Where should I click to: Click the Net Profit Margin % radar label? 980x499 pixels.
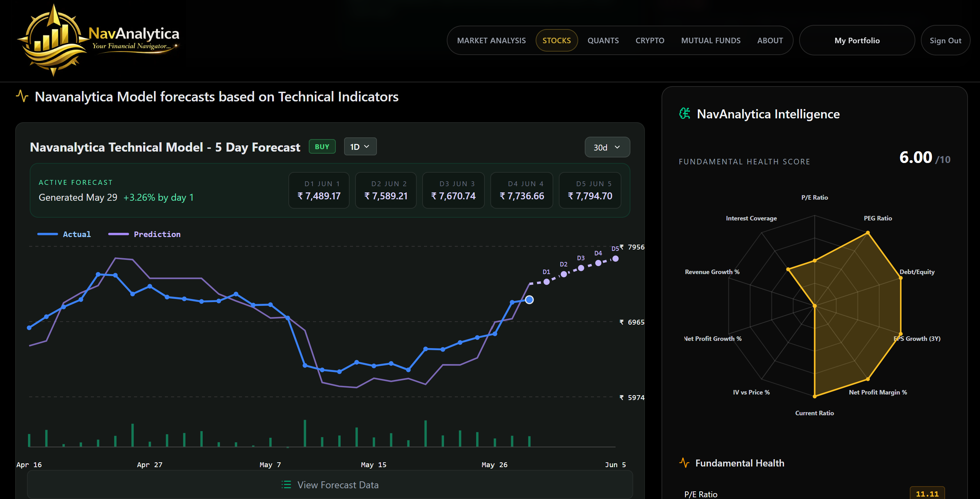(x=878, y=392)
